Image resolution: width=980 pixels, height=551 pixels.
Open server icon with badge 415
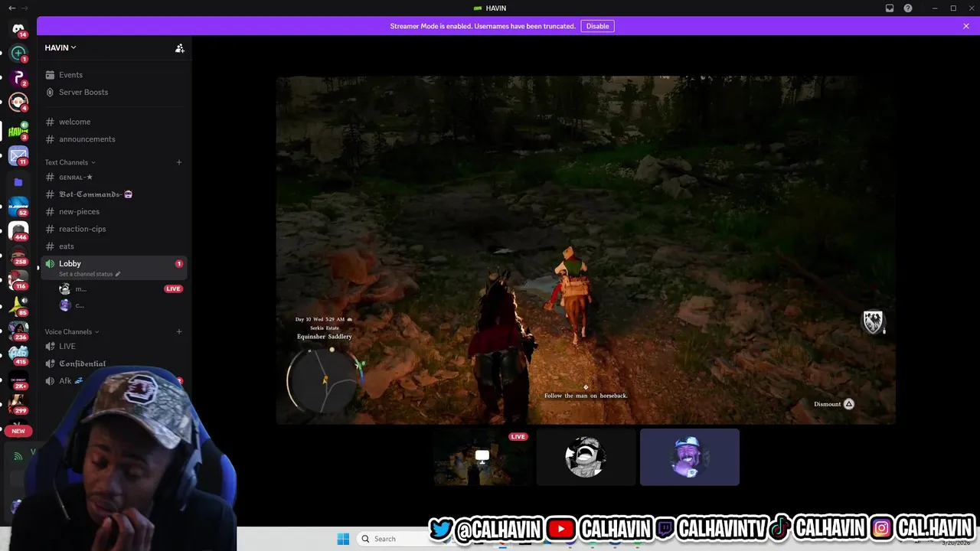click(x=18, y=356)
